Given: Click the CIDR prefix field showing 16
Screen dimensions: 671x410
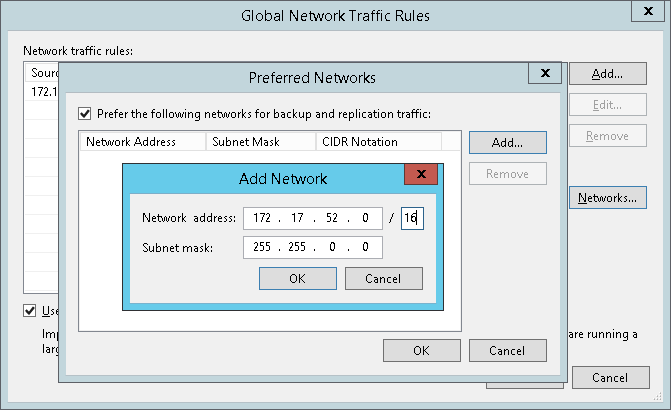Looking at the screenshot, I should coord(412,218).
